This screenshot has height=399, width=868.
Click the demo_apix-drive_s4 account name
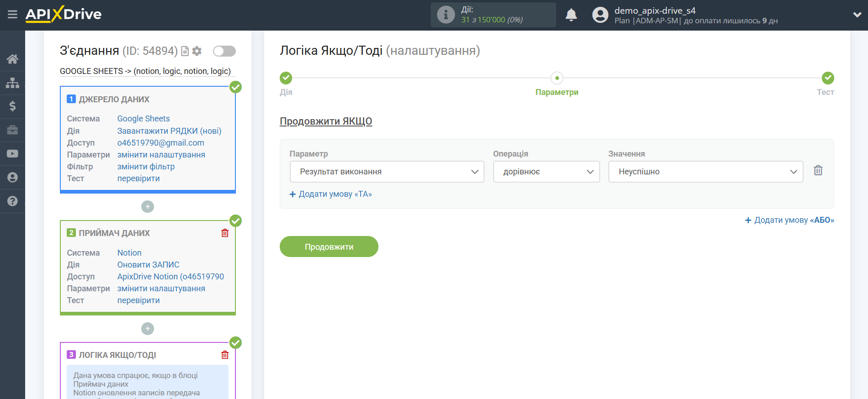(655, 10)
